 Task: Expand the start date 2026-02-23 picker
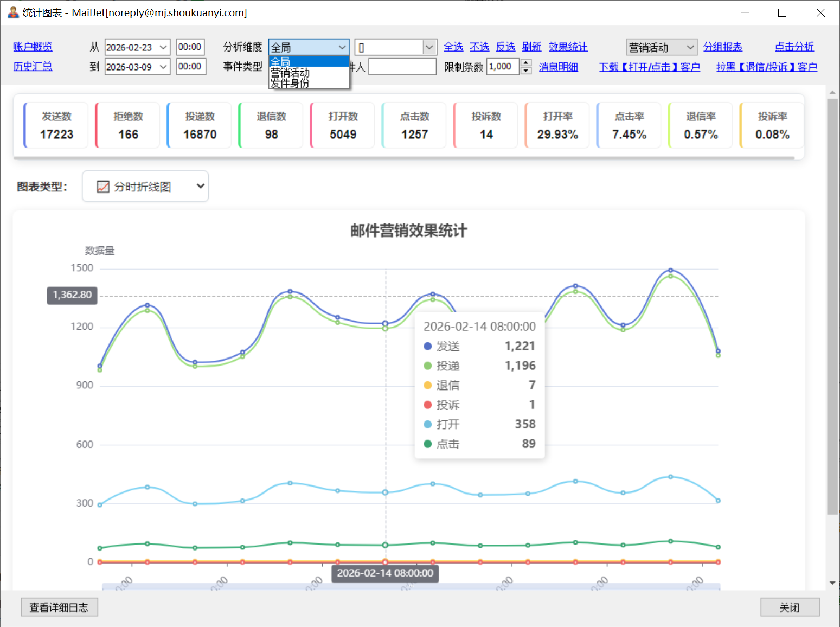[163, 48]
